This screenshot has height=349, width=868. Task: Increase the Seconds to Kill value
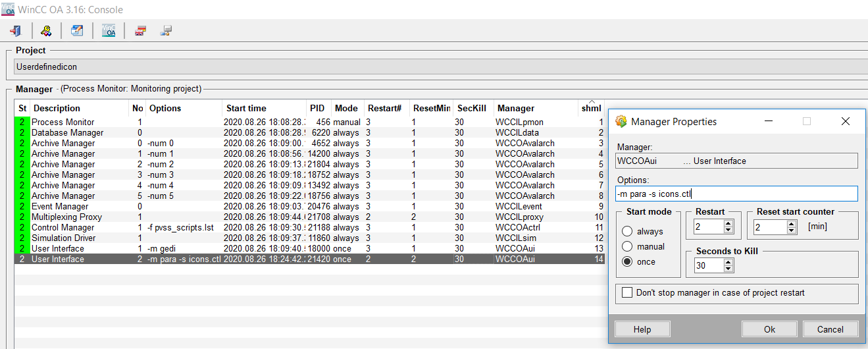(x=728, y=261)
